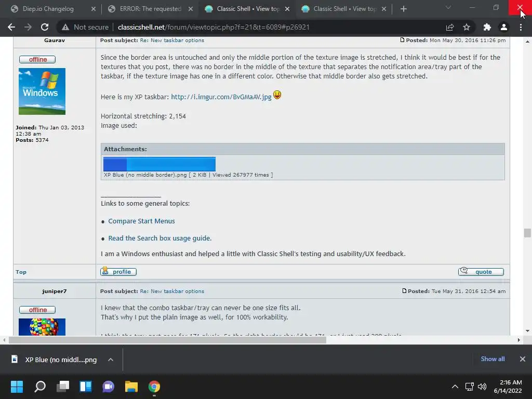The height and width of the screenshot is (399, 532).
Task: Switch to Diep.io Changelog tab
Action: (48, 9)
